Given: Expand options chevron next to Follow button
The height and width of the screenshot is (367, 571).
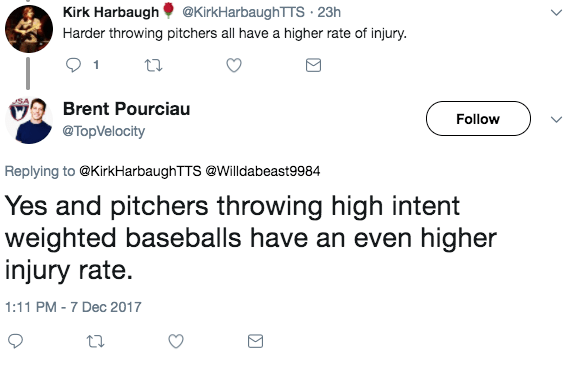Looking at the screenshot, I should (x=556, y=119).
